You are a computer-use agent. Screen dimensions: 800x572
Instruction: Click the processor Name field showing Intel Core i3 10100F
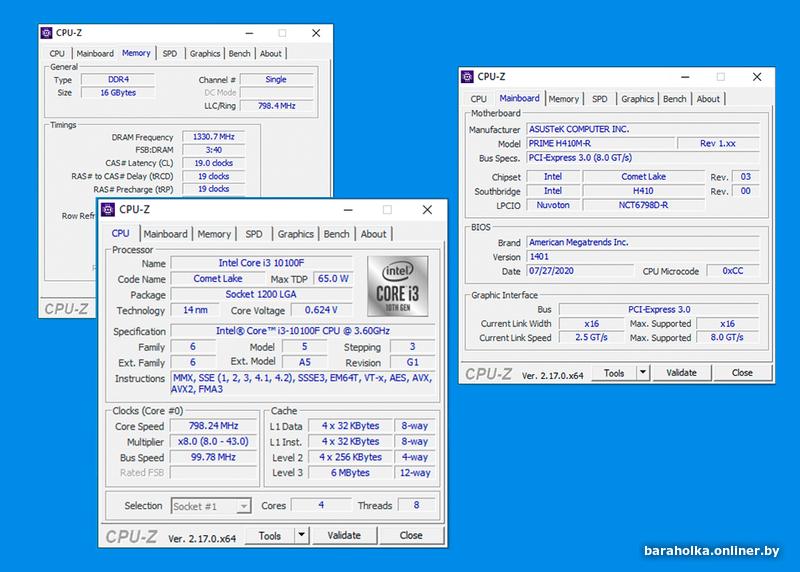pyautogui.click(x=262, y=263)
